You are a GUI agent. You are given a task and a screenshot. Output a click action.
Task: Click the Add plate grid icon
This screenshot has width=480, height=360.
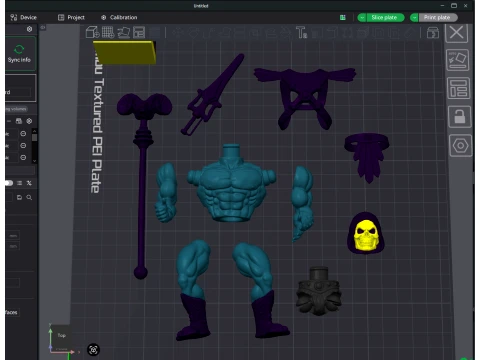click(x=108, y=32)
